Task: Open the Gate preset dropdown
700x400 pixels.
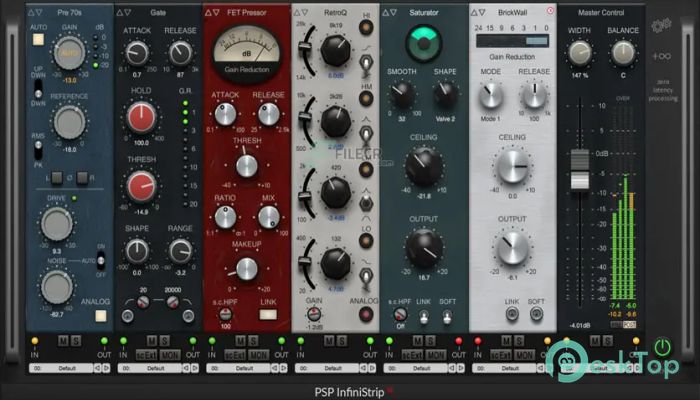Action: [150, 368]
